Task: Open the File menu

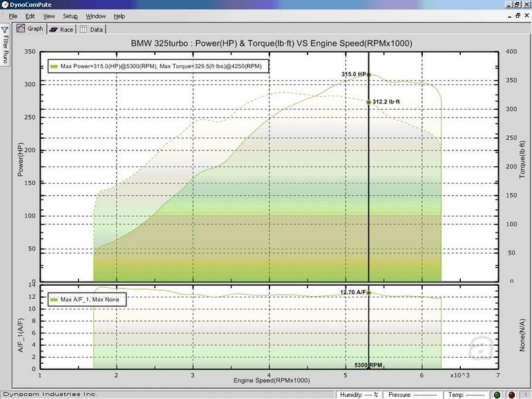Action: [x=13, y=16]
